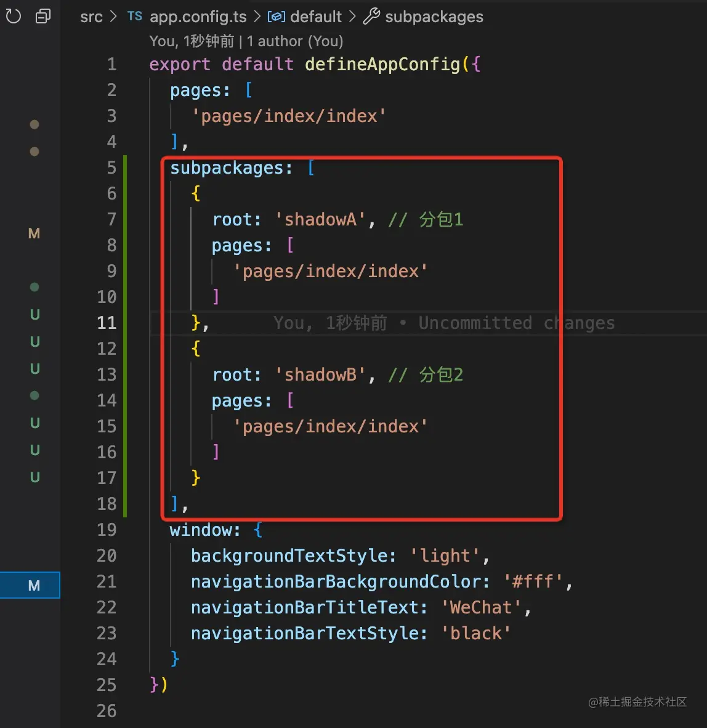Click 'navigationBarTextStyle' on line 23
This screenshot has width=707, height=728.
(x=304, y=633)
